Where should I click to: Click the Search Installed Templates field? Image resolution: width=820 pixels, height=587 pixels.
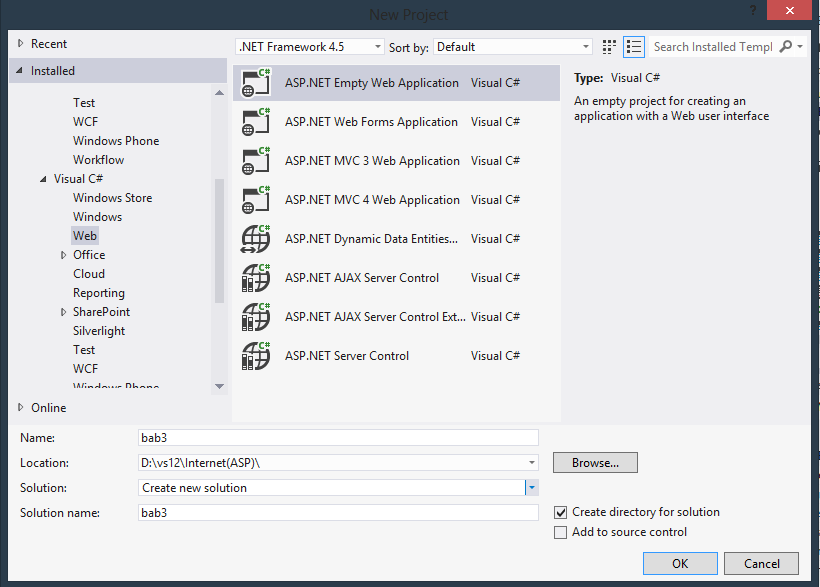[x=713, y=47]
